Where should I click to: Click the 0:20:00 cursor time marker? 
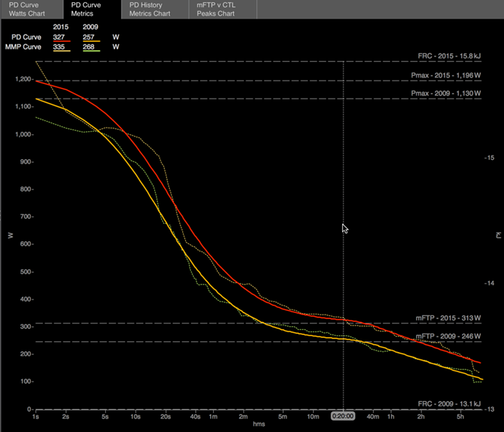pos(343,416)
